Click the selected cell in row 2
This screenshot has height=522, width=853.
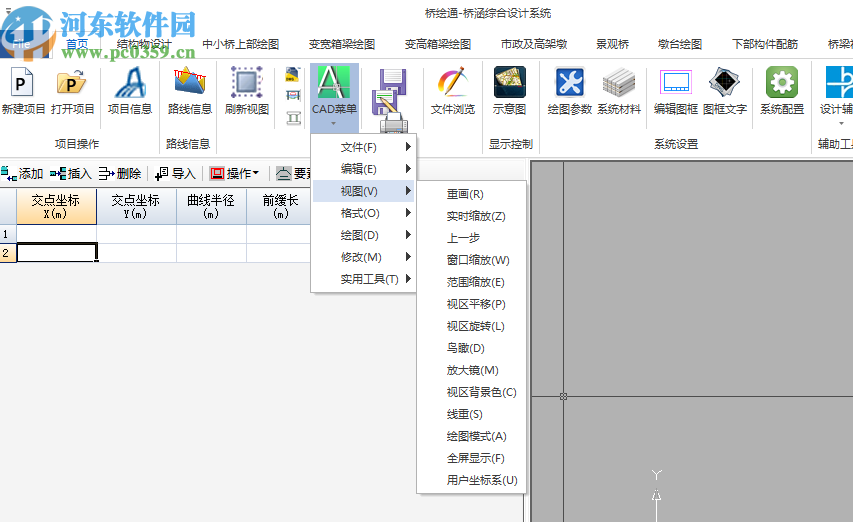pyautogui.click(x=57, y=253)
